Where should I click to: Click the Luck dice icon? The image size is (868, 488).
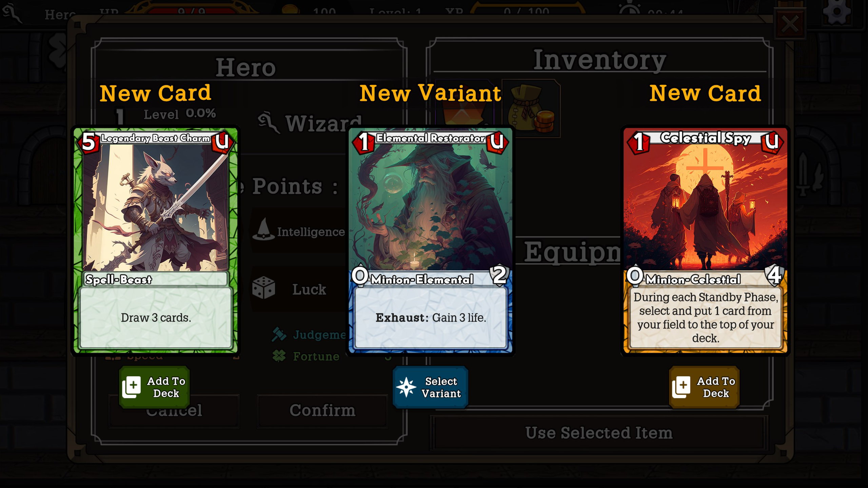pos(263,288)
